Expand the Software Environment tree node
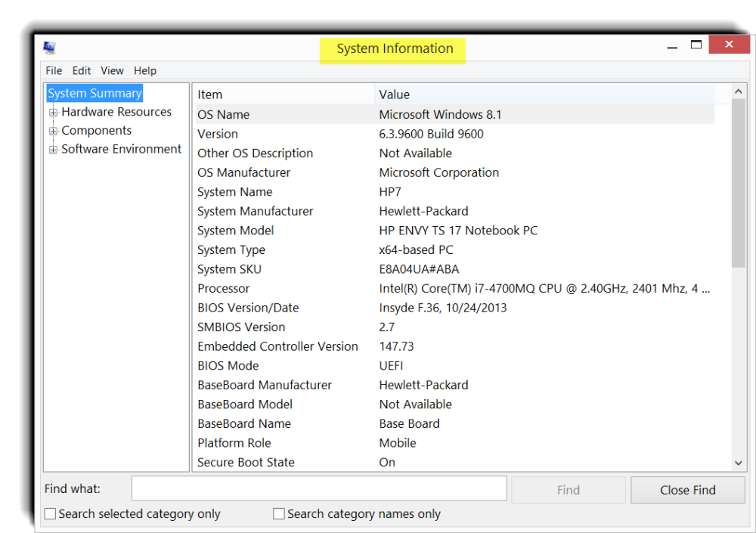 click(54, 150)
